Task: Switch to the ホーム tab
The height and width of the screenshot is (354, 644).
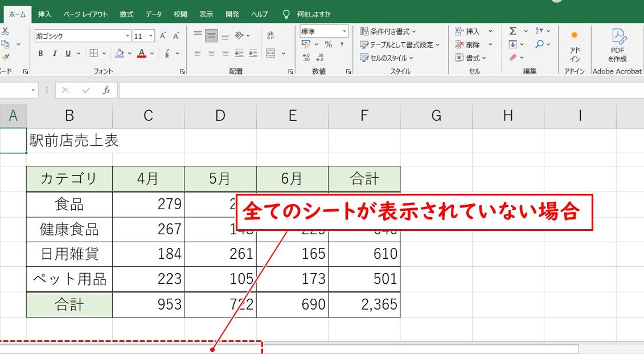Action: [17, 14]
